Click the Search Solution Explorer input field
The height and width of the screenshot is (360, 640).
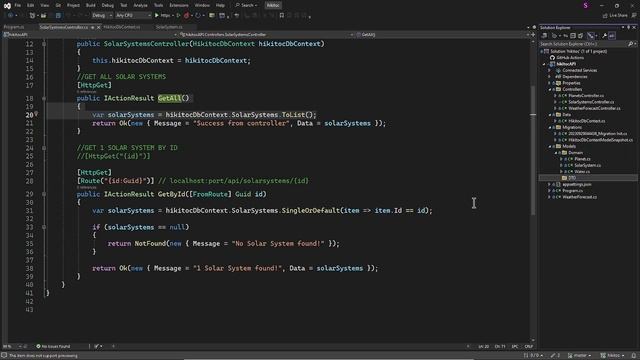click(584, 44)
